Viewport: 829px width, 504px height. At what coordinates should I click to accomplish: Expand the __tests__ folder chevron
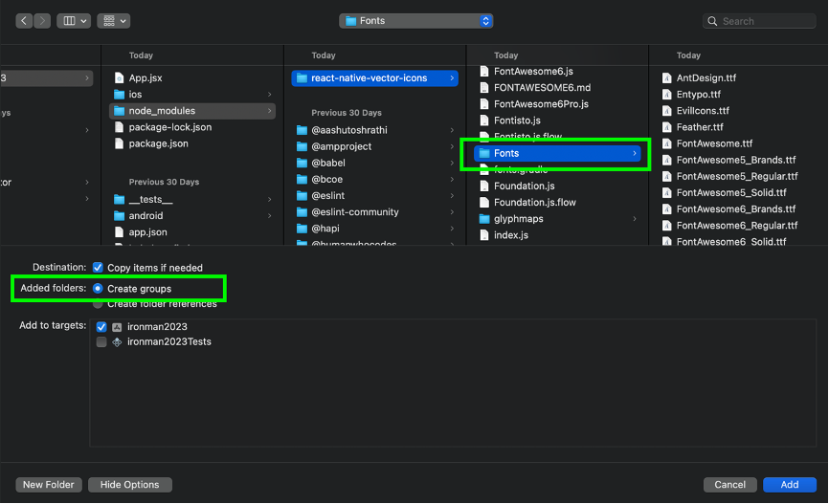click(270, 199)
